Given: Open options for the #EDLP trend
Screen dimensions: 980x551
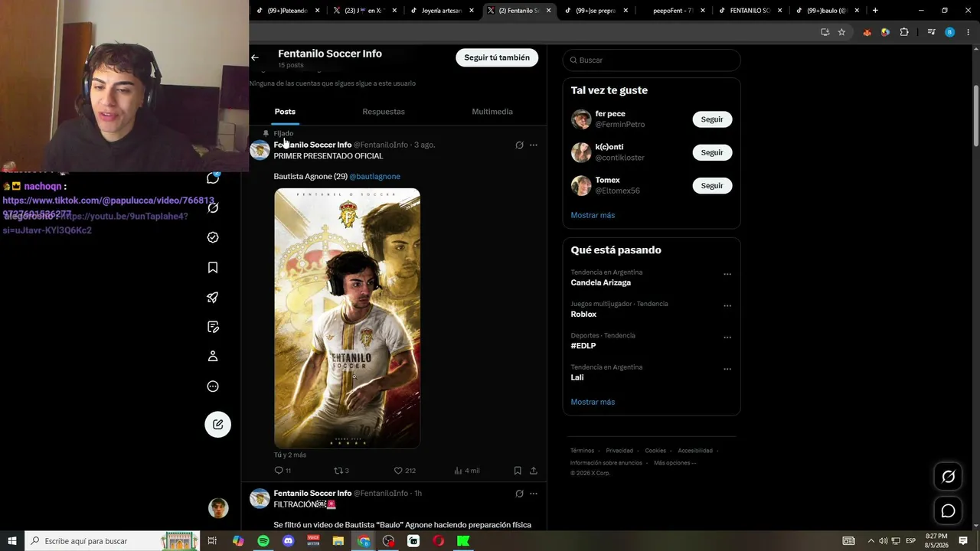Looking at the screenshot, I should pos(727,337).
